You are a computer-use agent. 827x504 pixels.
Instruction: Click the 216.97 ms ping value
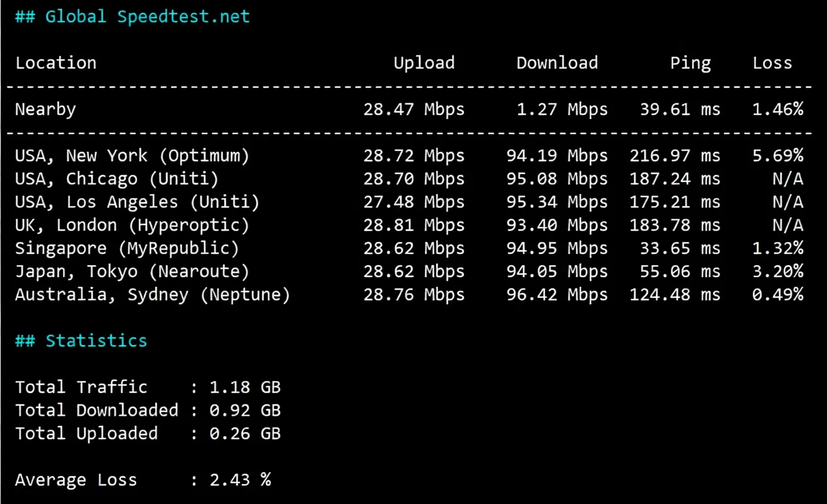click(x=674, y=156)
